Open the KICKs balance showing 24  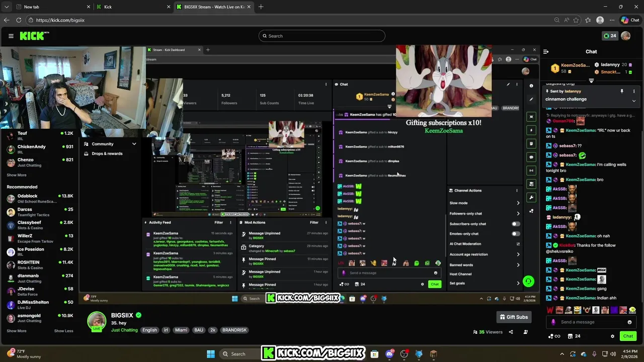tap(610, 36)
